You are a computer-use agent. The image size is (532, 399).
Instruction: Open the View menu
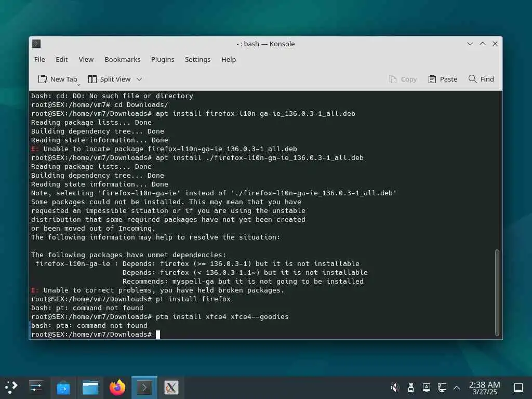pyautogui.click(x=86, y=59)
